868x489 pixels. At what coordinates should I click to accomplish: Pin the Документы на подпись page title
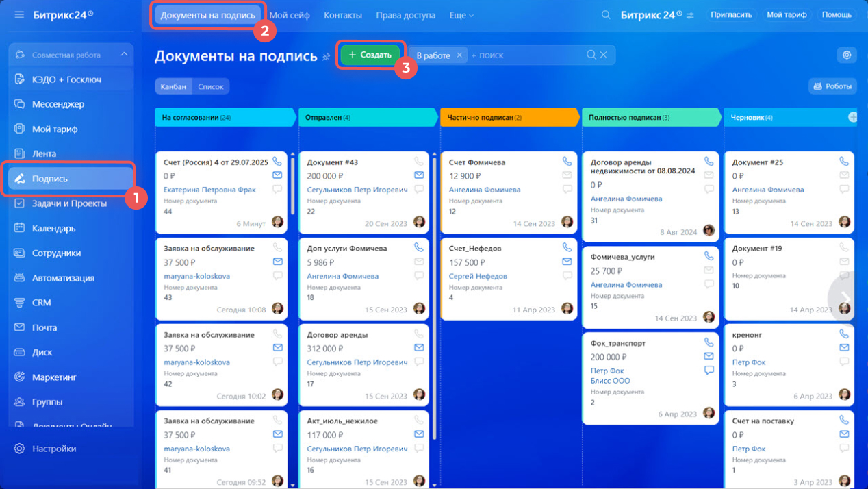click(327, 57)
